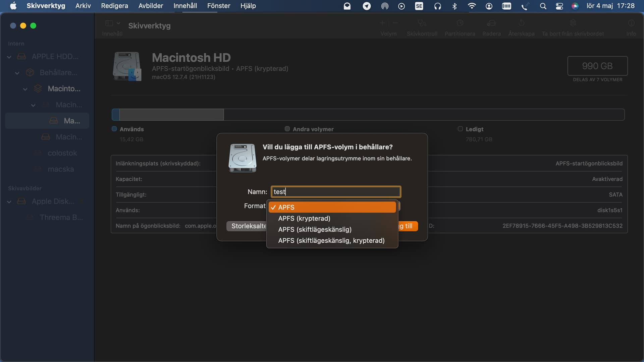Screen dimensions: 644x362
Task: Choose APFS (skiftlägeskänslig, krypterad) format
Action: pyautogui.click(x=332, y=240)
